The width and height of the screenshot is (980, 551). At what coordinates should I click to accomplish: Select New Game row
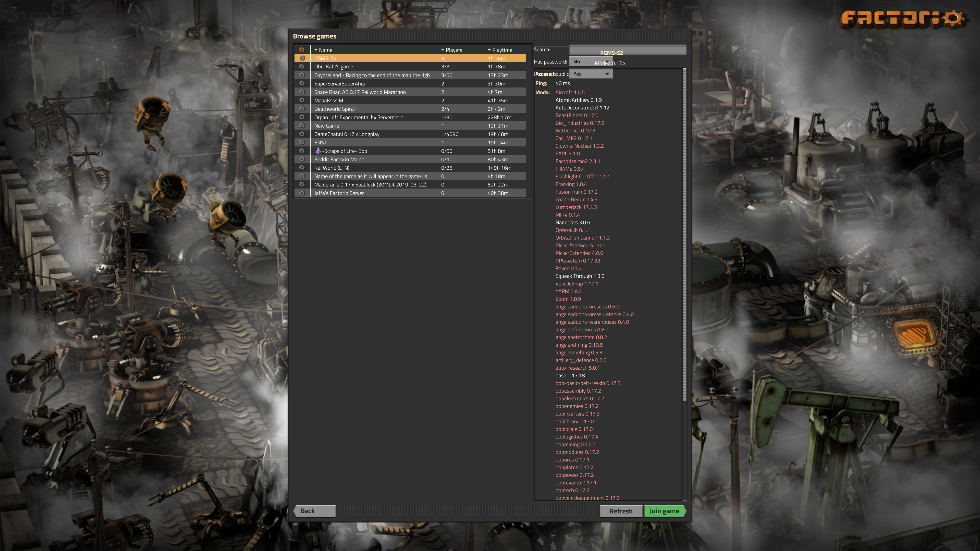[410, 126]
